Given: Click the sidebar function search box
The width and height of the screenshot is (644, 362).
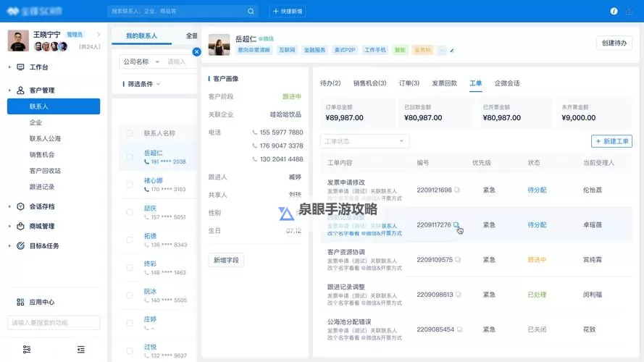Looking at the screenshot, I should 54,323.
